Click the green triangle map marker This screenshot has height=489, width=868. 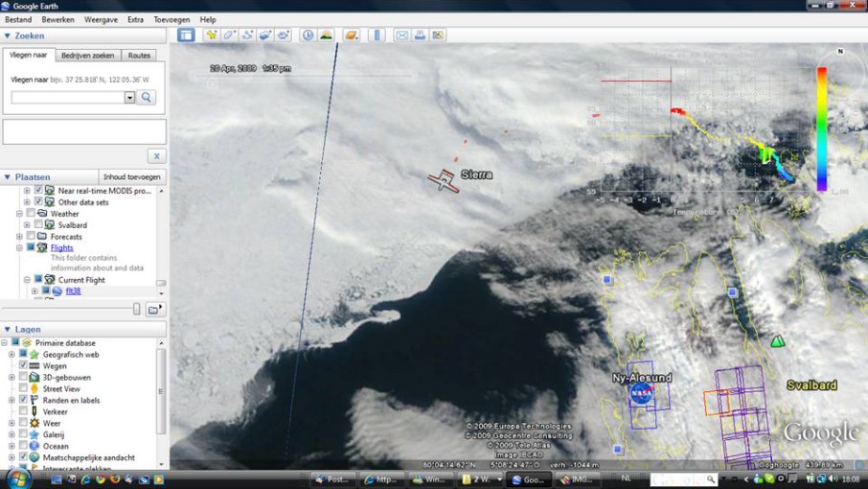pos(778,341)
